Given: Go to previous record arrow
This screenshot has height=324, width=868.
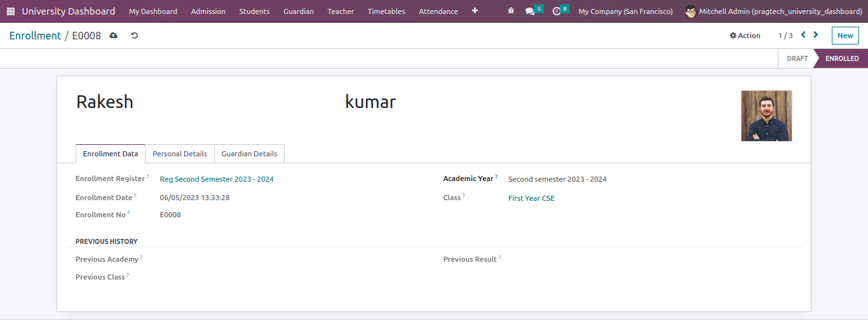Looking at the screenshot, I should point(803,36).
